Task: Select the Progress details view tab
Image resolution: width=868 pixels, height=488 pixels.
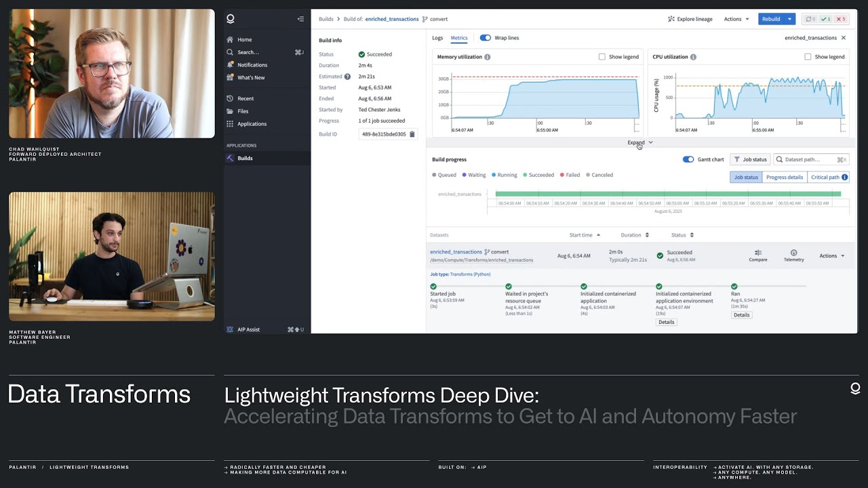Action: (x=785, y=177)
